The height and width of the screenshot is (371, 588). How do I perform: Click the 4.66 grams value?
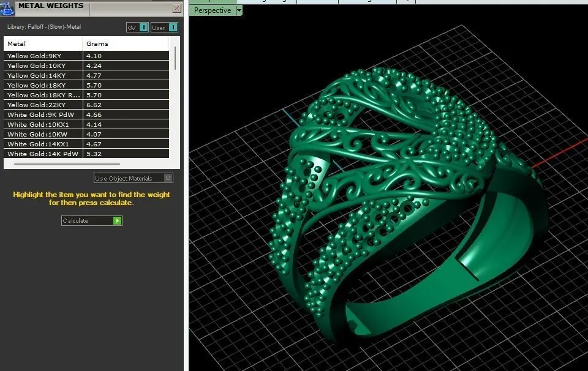point(94,114)
